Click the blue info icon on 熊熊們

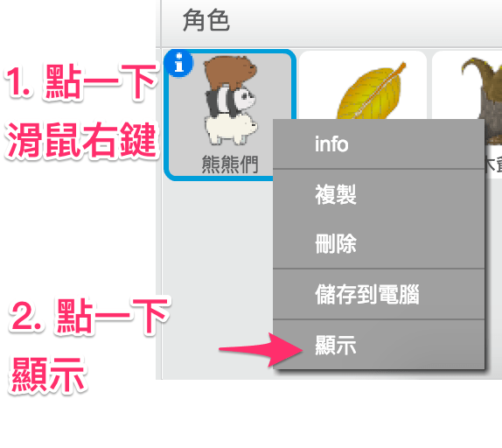tap(179, 63)
